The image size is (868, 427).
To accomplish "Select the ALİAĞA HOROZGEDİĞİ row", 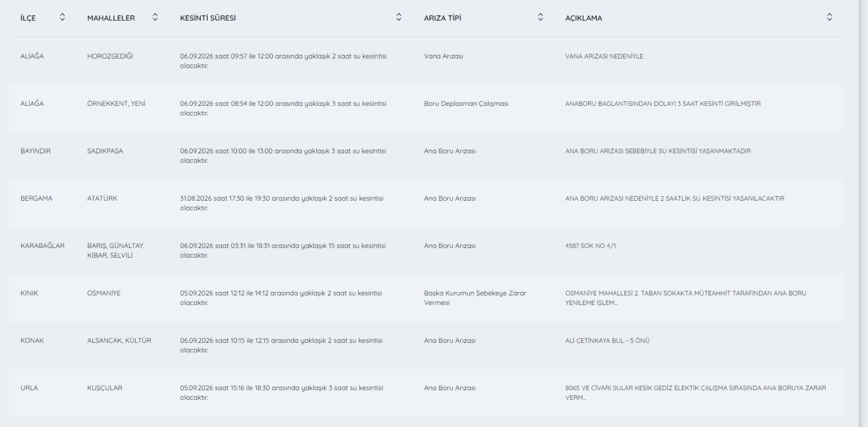I will click(426, 61).
